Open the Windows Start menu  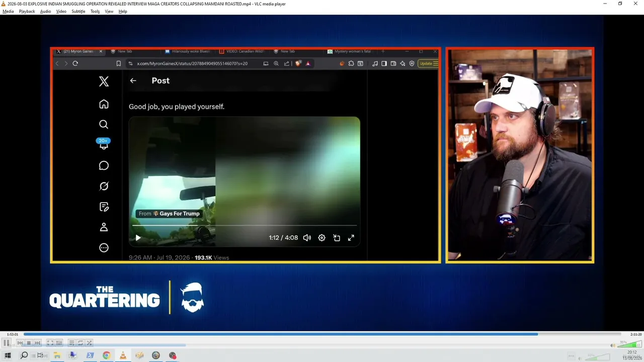8,355
